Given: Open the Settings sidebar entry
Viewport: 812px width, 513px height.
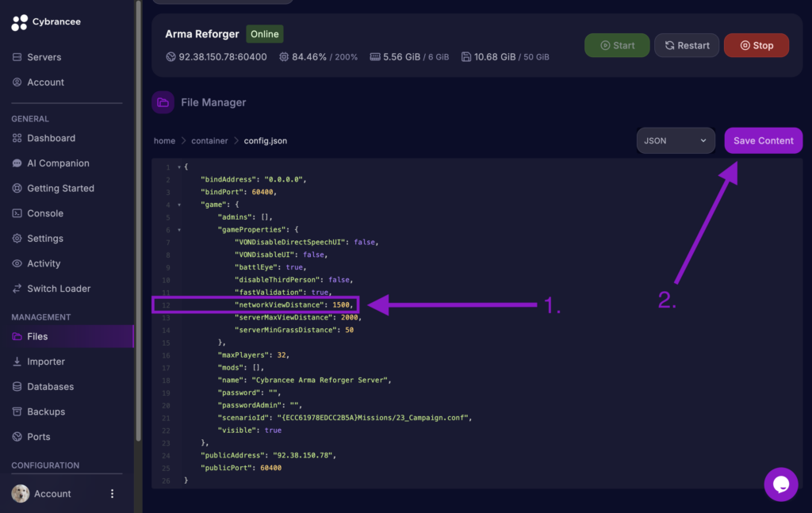Looking at the screenshot, I should (x=67, y=238).
